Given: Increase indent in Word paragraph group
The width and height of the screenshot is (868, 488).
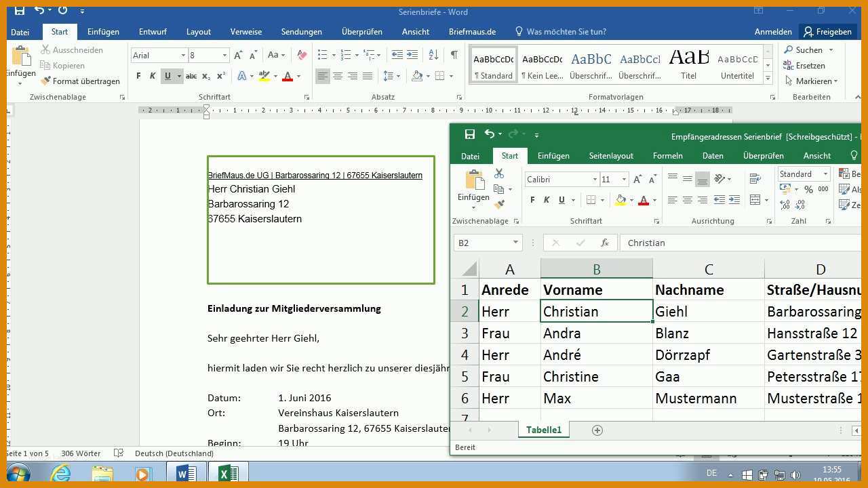Looking at the screenshot, I should coord(412,55).
